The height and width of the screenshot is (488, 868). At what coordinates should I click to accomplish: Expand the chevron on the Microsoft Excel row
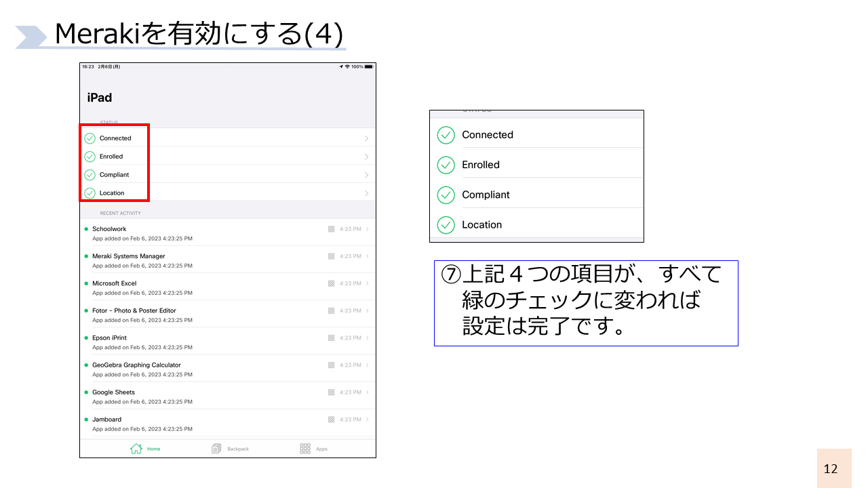pos(368,283)
